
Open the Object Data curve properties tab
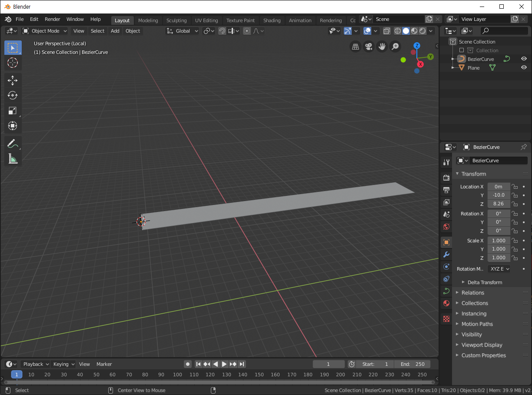446,291
